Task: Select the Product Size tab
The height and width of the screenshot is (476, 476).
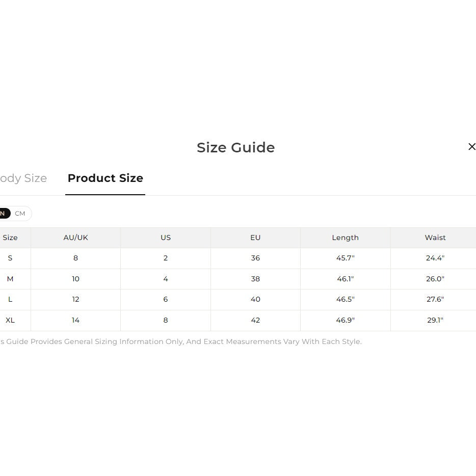Action: click(x=105, y=178)
